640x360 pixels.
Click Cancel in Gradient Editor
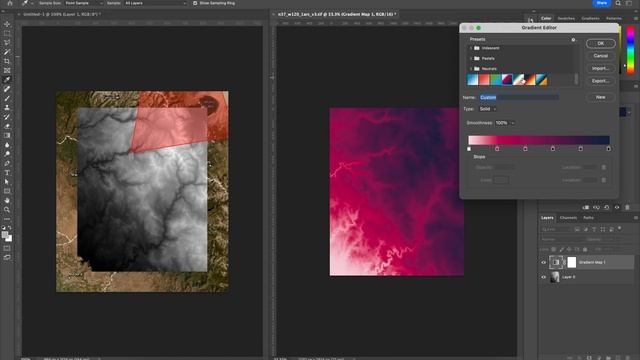[x=600, y=56]
